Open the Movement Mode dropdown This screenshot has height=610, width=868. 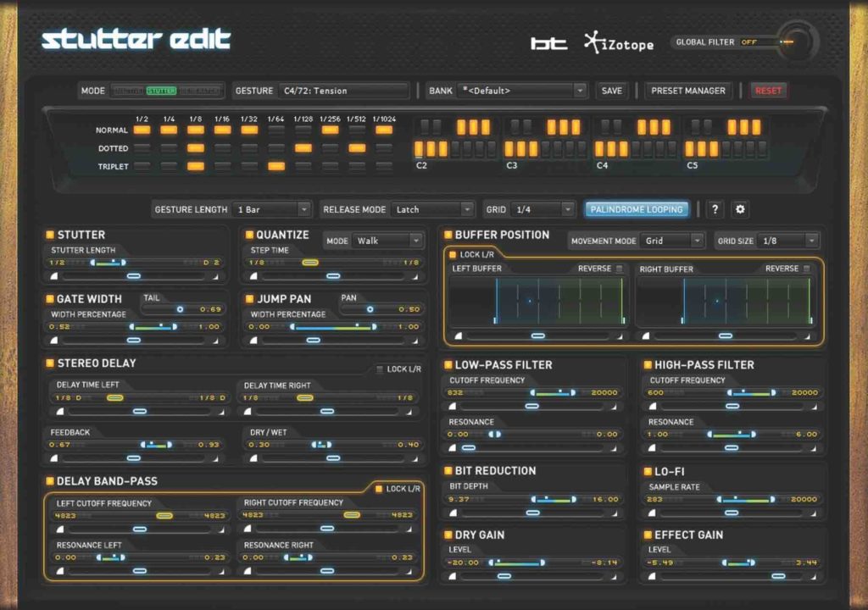coord(672,240)
